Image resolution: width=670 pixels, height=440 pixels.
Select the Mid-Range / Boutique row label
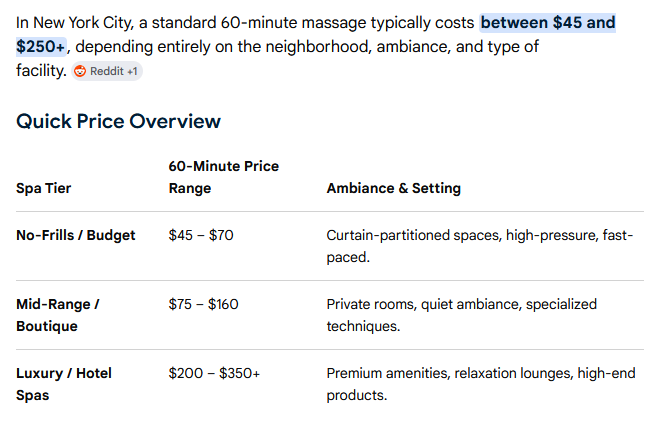[x=58, y=315]
